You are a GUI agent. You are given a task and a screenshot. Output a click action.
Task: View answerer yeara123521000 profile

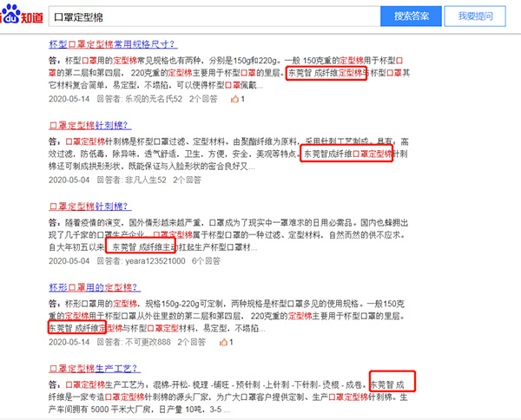156,260
